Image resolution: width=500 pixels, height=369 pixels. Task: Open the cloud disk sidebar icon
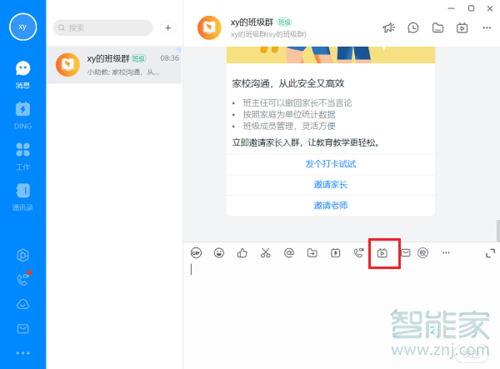tap(23, 304)
